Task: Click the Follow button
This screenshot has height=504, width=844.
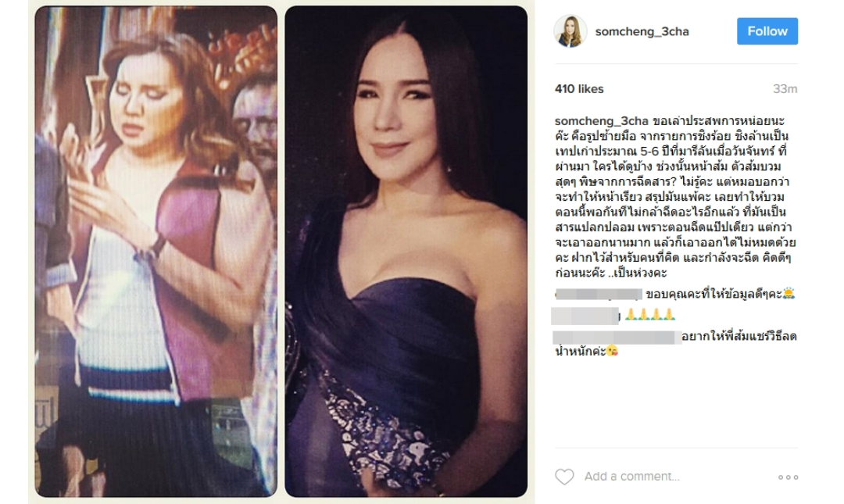Action: [767, 31]
